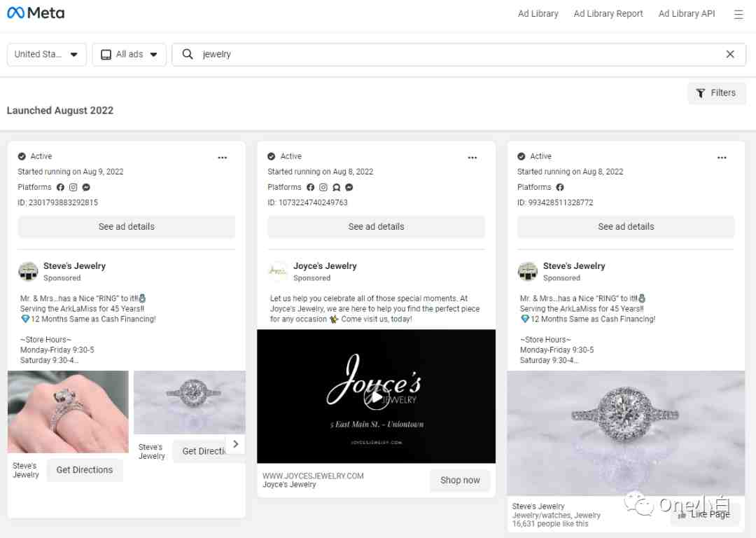Expand the United States country dropdown
The image size is (756, 538).
[47, 54]
